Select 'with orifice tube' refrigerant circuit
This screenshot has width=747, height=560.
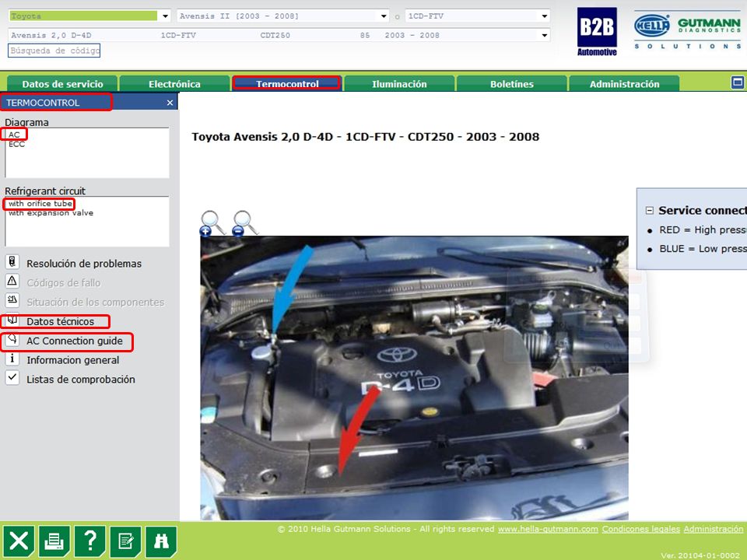(x=40, y=203)
